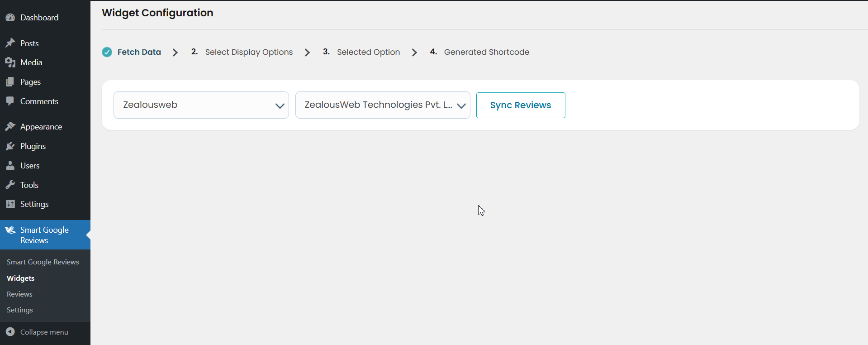Click chevron after Selected Option step
The width and height of the screenshot is (868, 345).
click(415, 53)
